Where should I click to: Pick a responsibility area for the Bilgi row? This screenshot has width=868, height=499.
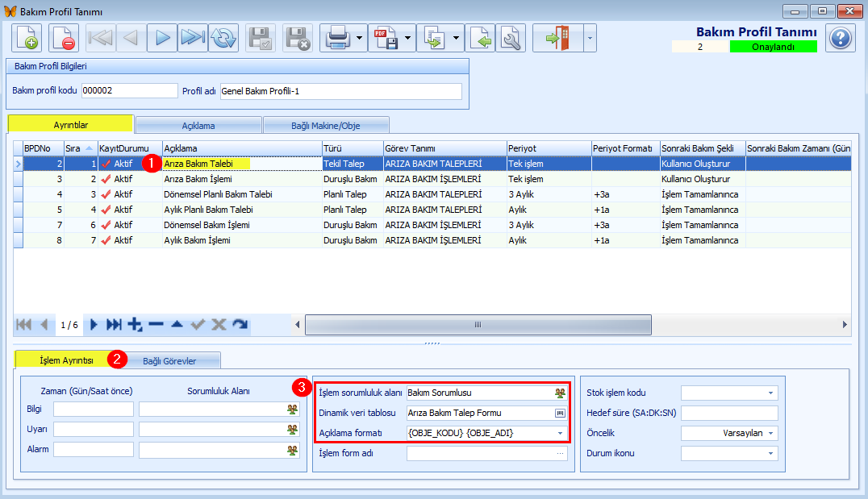click(292, 410)
